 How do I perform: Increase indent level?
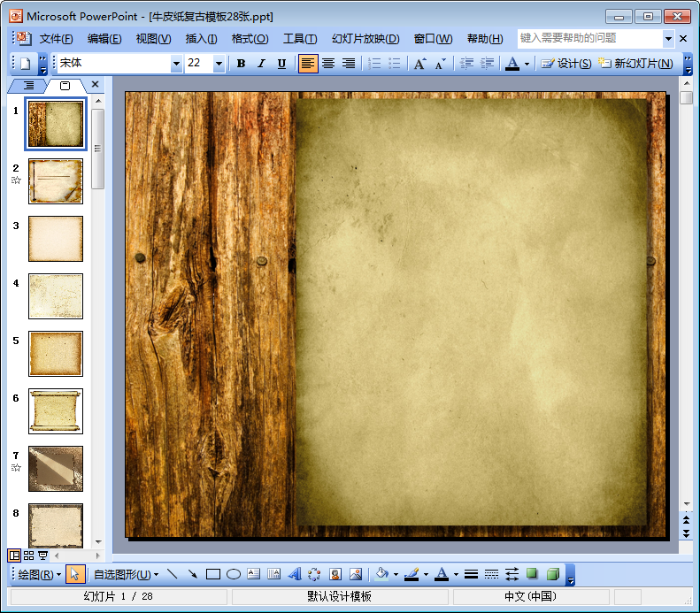487,64
